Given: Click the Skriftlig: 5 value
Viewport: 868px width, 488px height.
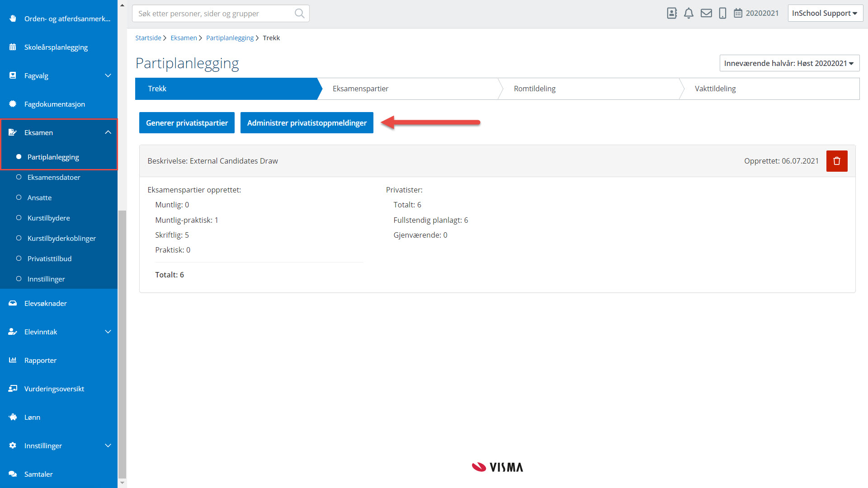Looking at the screenshot, I should tap(172, 235).
